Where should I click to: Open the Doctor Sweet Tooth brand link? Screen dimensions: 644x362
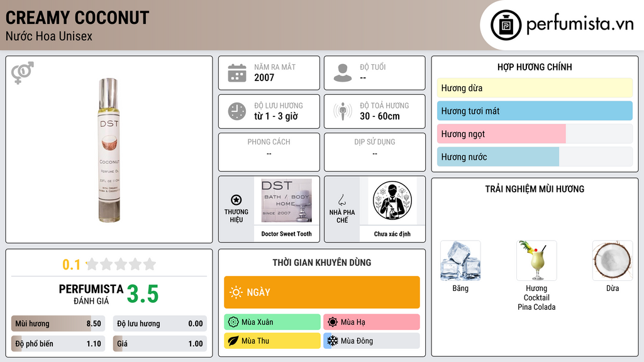point(286,234)
